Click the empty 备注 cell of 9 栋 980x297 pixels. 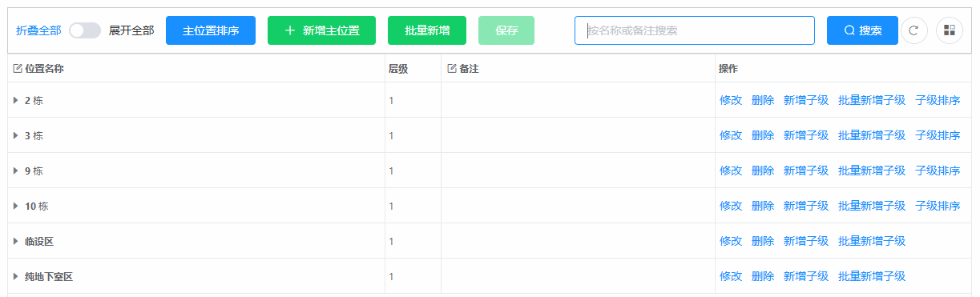pyautogui.click(x=578, y=171)
